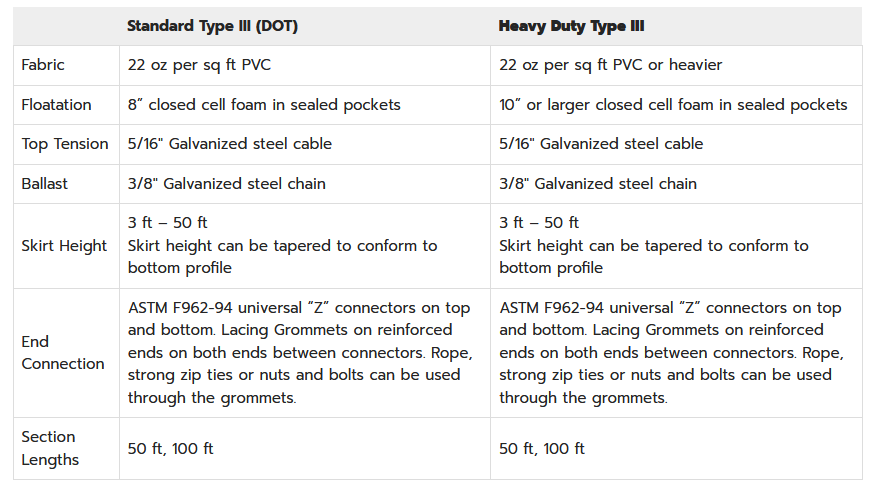Click the Heavy Duty "through the grommets" text
Viewport: 875px width, 503px height.
(x=583, y=397)
